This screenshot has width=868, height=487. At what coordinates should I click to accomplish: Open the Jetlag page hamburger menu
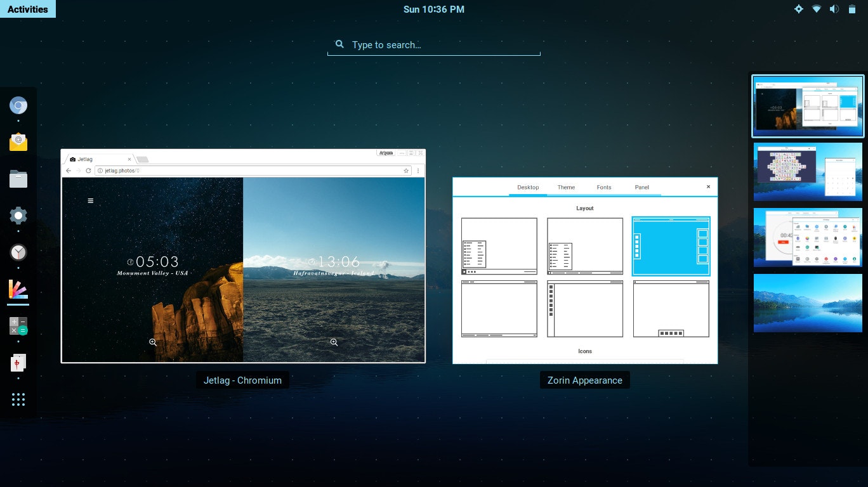point(90,200)
